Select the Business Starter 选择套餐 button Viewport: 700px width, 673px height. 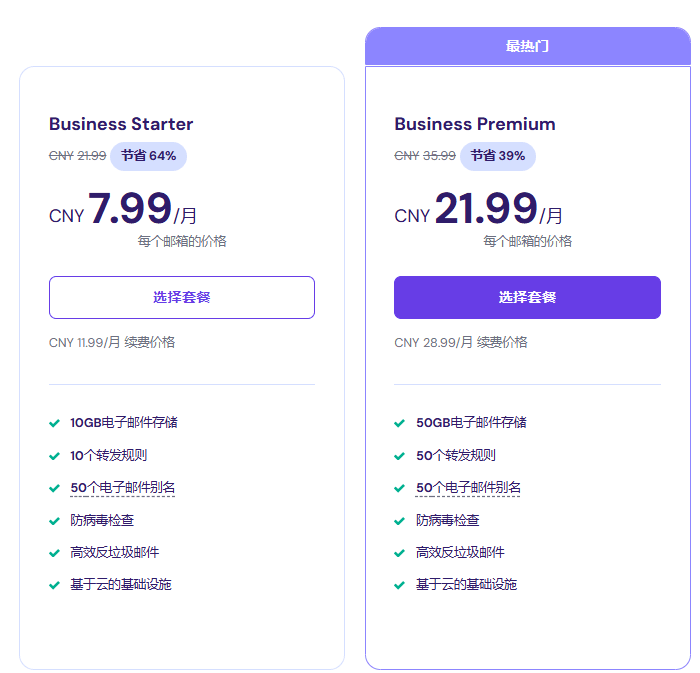pyautogui.click(x=181, y=297)
